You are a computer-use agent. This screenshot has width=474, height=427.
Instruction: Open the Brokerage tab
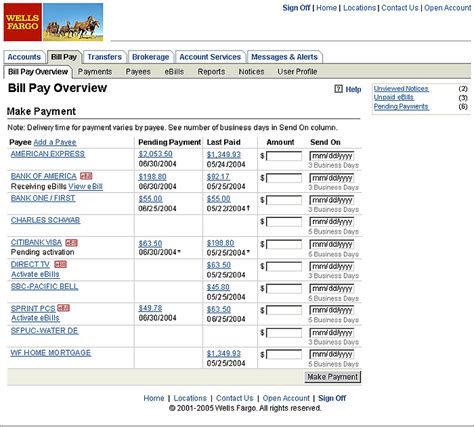click(150, 57)
